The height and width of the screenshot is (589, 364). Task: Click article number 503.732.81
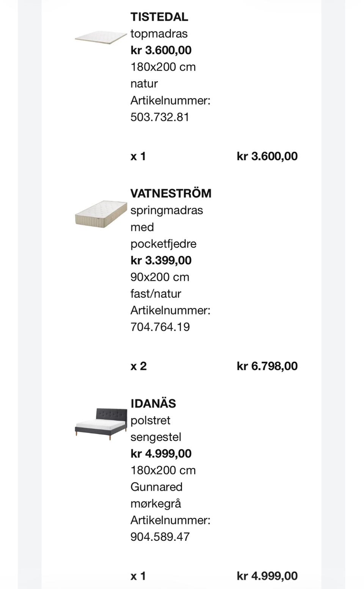(x=160, y=117)
